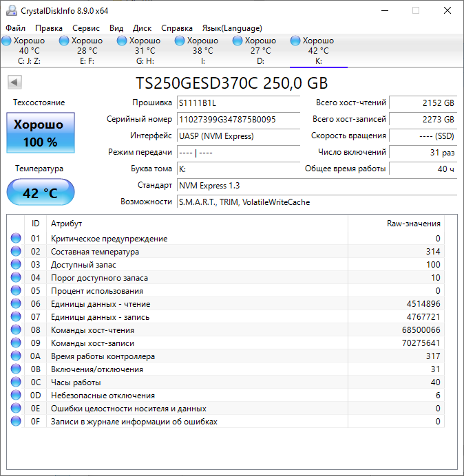Click the Хорошо 100 % health status button

(x=41, y=133)
